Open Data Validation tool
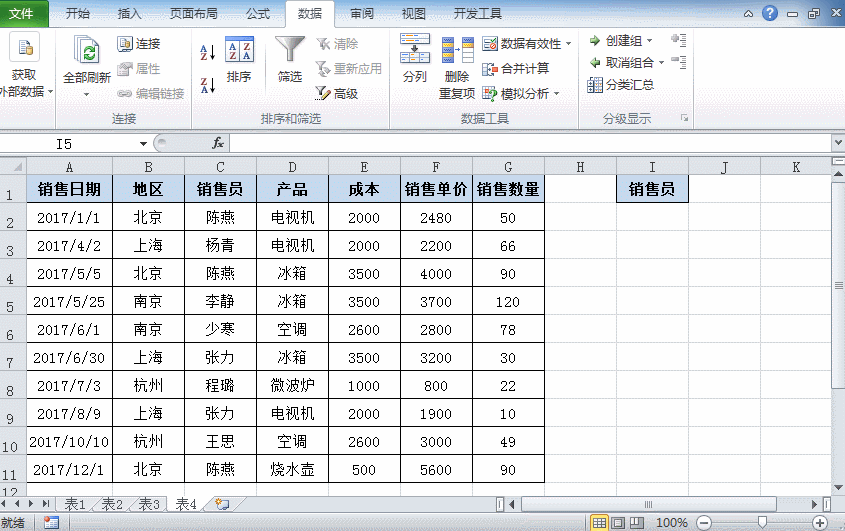This screenshot has height=531, width=845. coord(522,44)
